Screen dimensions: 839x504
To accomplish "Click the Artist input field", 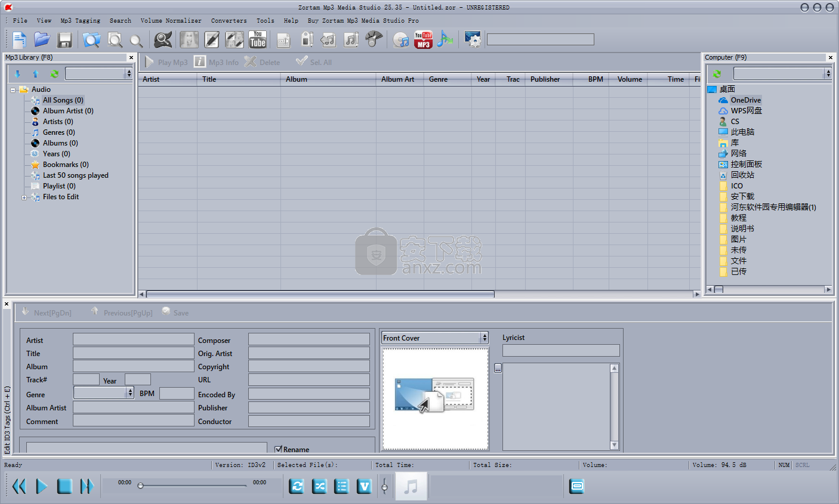I will point(133,339).
